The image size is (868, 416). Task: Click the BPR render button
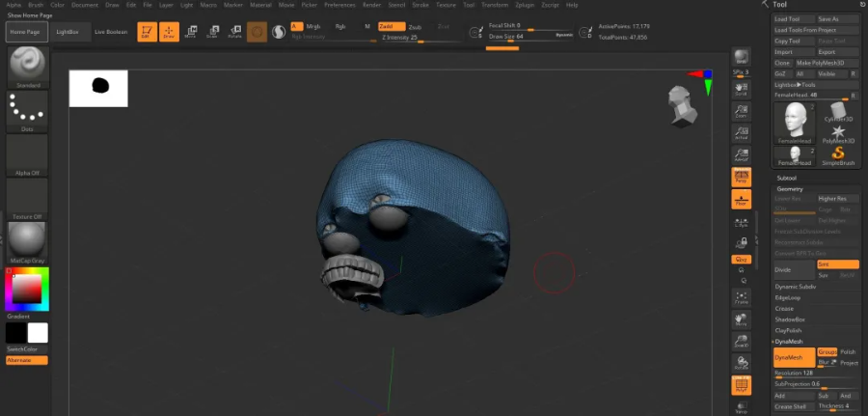741,57
